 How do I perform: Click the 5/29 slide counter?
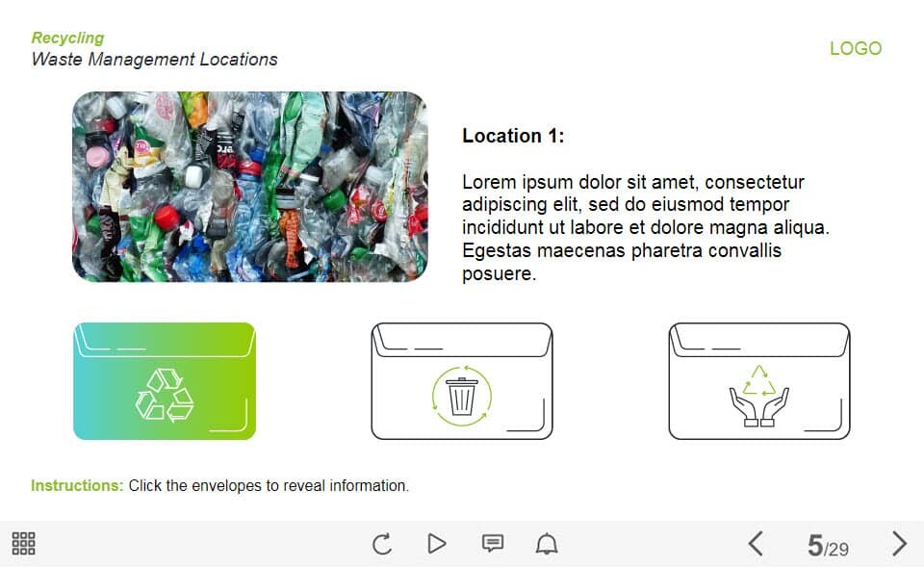pos(828,546)
